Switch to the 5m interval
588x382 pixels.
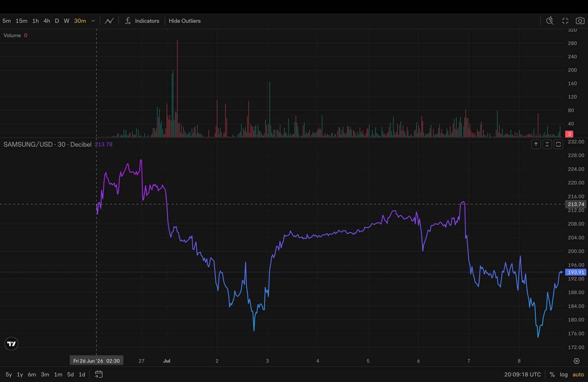(x=7, y=21)
